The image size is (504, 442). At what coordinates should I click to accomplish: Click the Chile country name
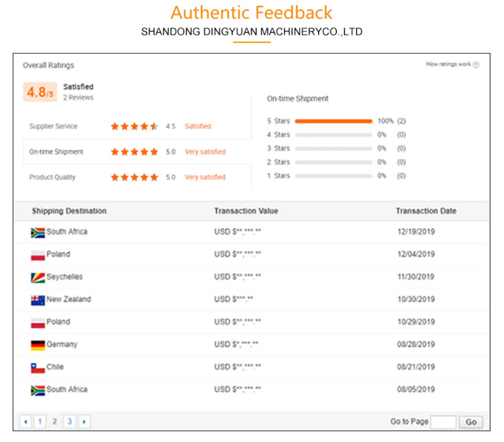55,367
